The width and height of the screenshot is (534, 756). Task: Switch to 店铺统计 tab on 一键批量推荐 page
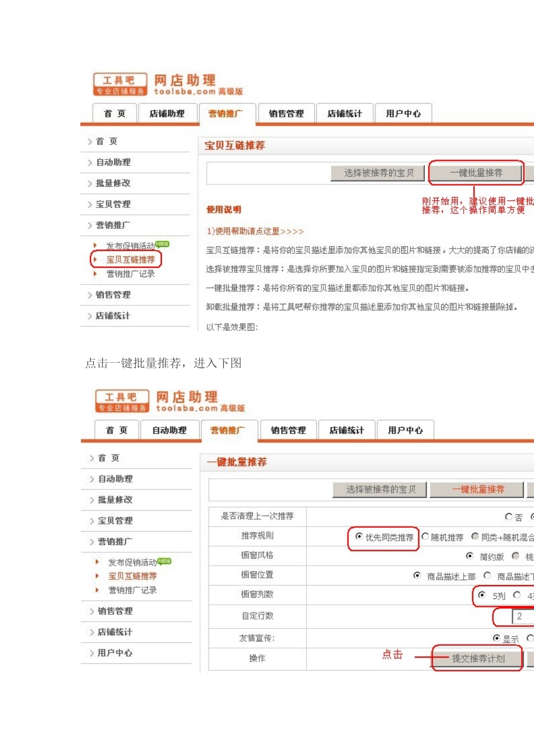click(x=347, y=430)
